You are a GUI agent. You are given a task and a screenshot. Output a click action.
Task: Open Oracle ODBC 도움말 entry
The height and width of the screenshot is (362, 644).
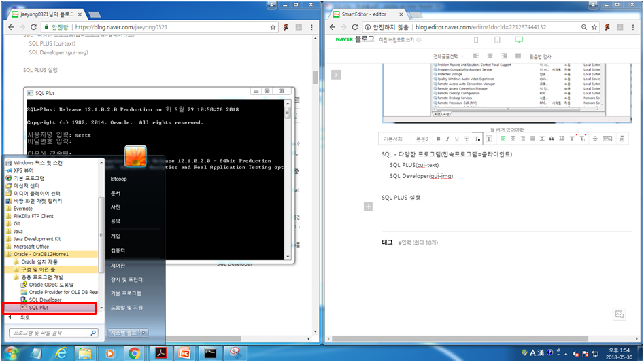pos(51,285)
